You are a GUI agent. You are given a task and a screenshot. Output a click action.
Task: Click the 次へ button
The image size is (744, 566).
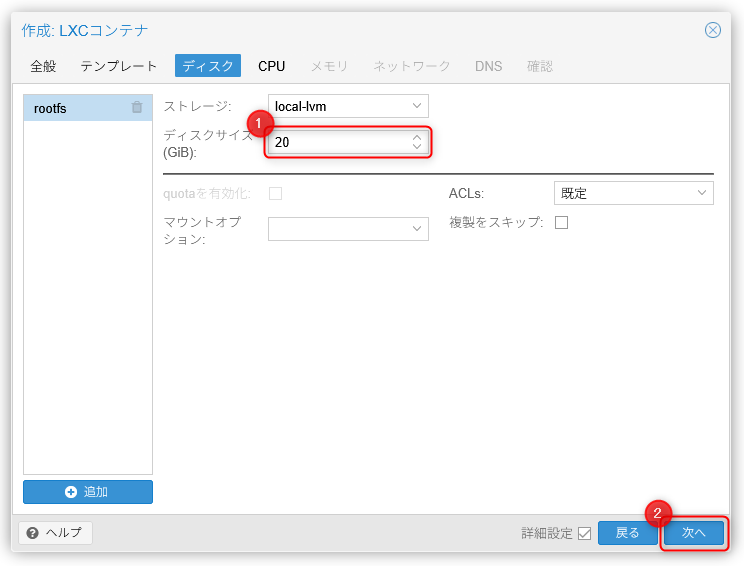click(694, 533)
